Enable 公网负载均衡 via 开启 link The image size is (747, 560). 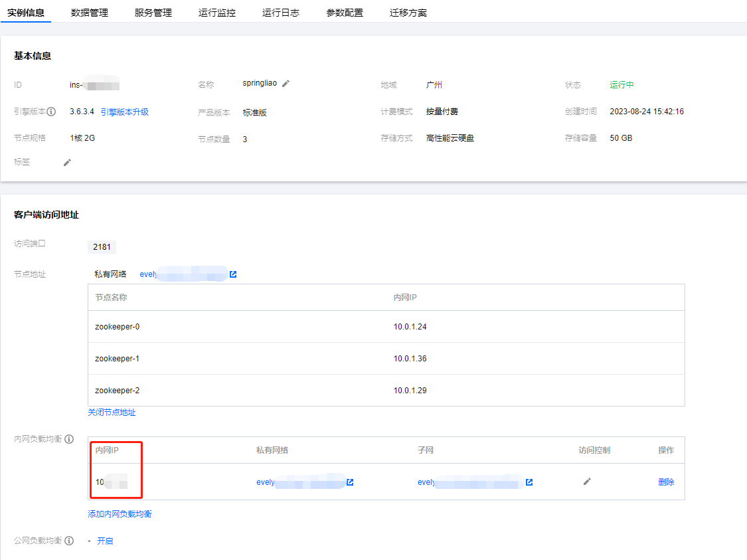tap(105, 541)
